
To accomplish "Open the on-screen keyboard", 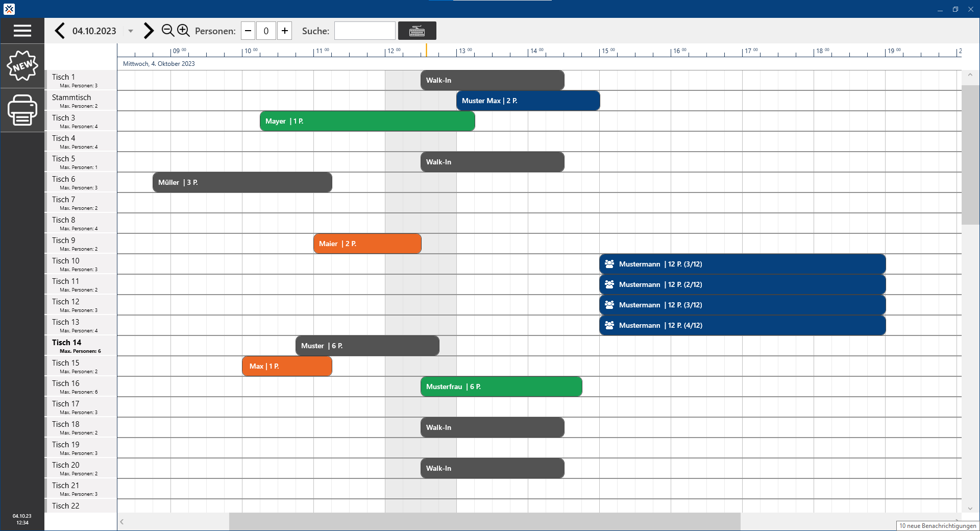I will (416, 31).
